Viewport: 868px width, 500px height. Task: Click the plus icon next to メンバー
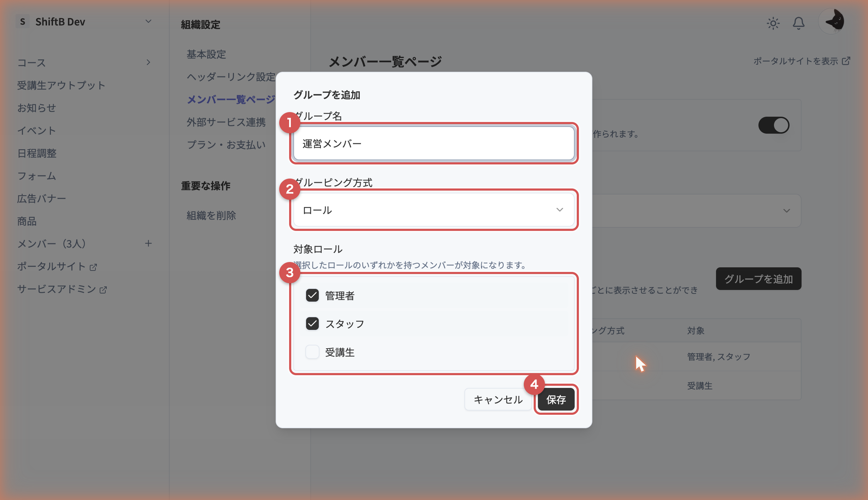click(148, 243)
